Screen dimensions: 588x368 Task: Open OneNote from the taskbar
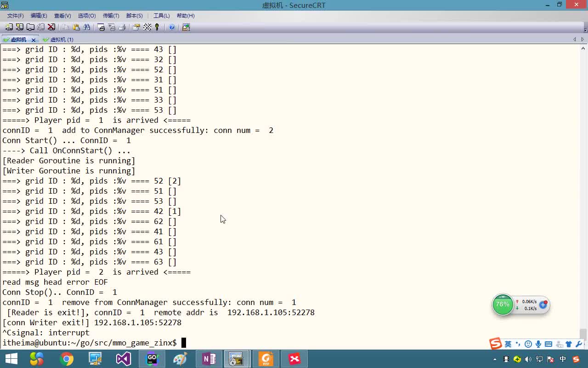209,359
